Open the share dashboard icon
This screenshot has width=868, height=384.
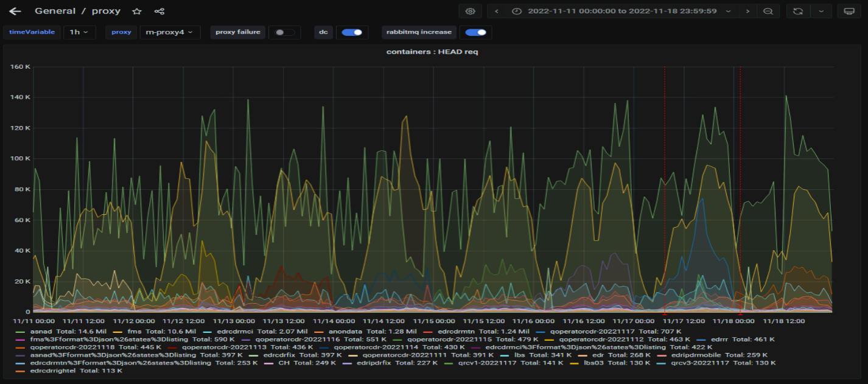tap(159, 11)
